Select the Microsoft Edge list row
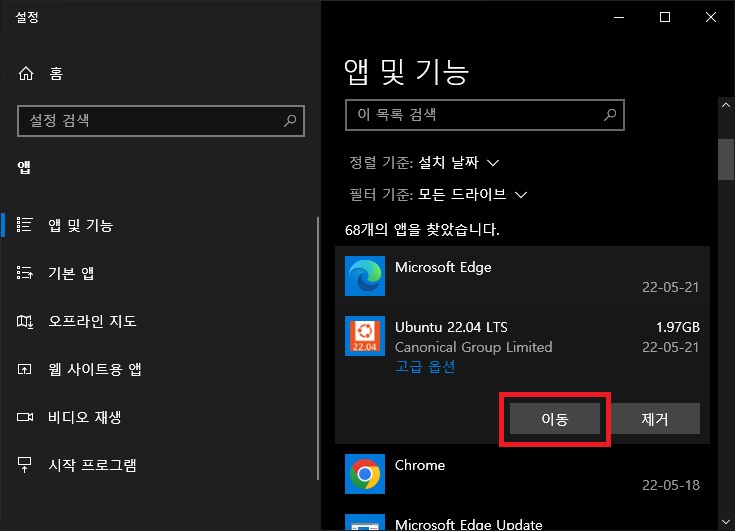 pyautogui.click(x=522, y=277)
